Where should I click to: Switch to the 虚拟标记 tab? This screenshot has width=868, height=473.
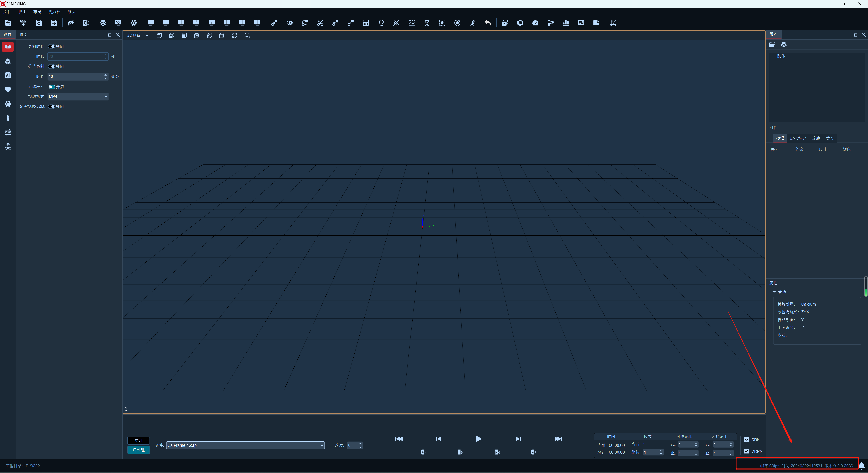tap(798, 139)
